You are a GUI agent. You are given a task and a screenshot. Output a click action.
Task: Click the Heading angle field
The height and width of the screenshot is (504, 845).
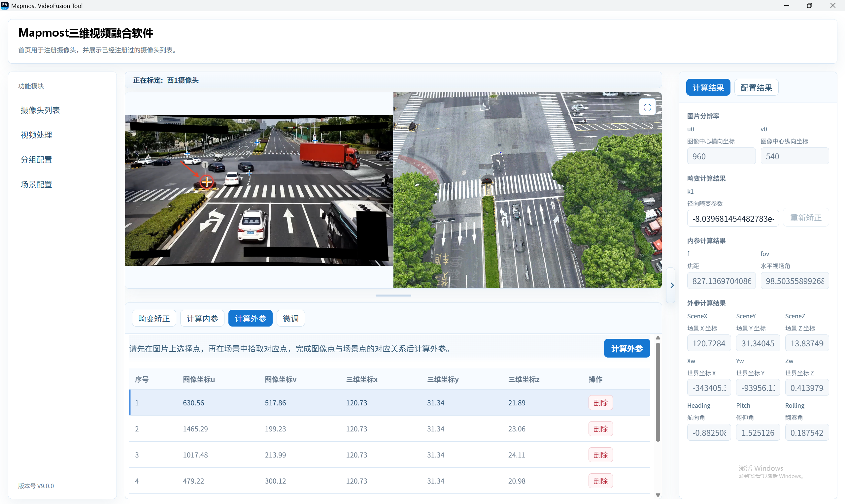709,432
